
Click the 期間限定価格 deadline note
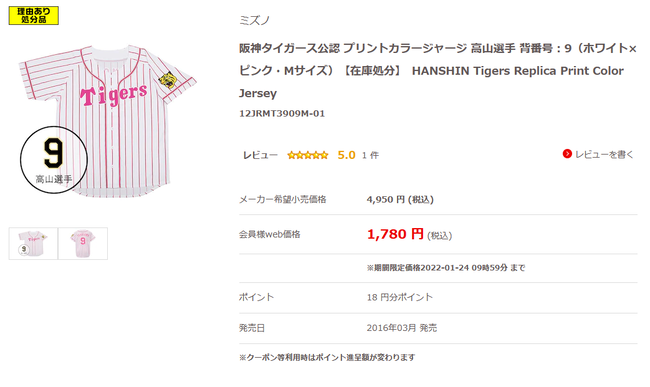coord(446,268)
